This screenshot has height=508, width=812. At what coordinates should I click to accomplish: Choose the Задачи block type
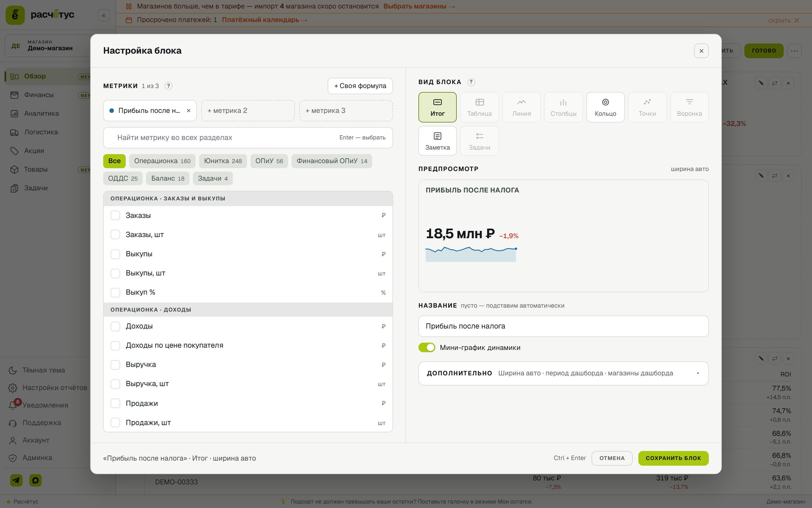tap(479, 141)
